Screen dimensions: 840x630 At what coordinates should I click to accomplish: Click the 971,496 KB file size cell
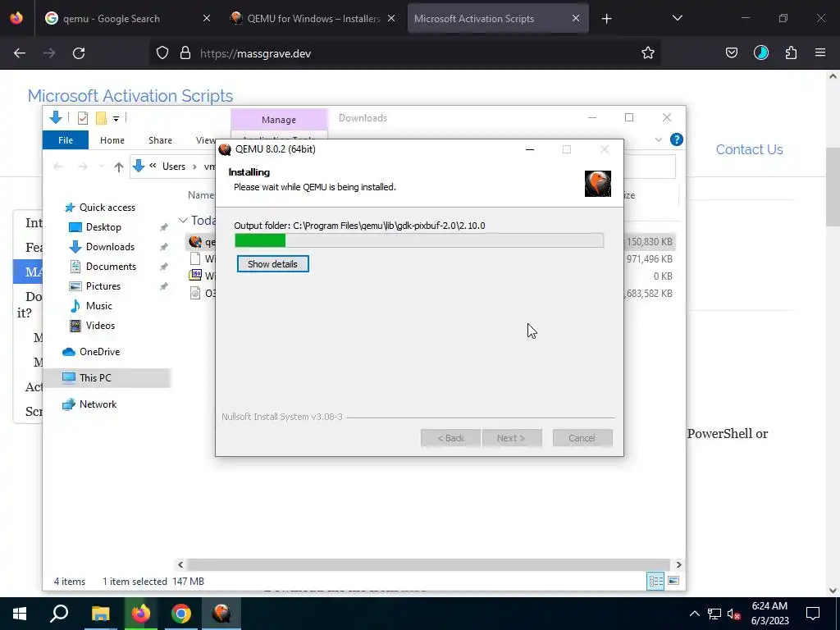pyautogui.click(x=648, y=259)
